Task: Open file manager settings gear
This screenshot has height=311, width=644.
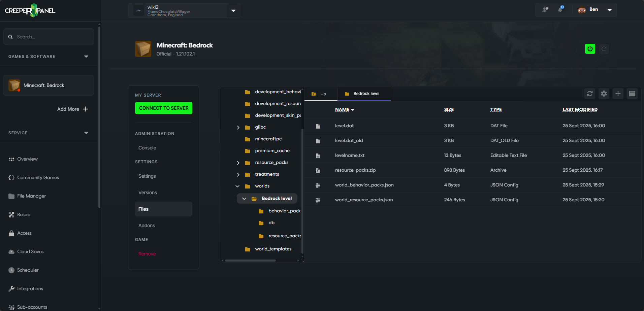Action: click(604, 94)
